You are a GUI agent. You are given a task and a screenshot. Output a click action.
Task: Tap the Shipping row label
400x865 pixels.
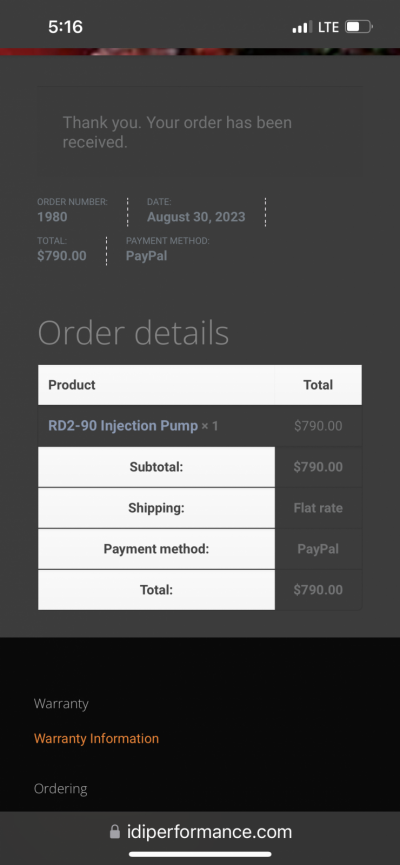point(156,508)
